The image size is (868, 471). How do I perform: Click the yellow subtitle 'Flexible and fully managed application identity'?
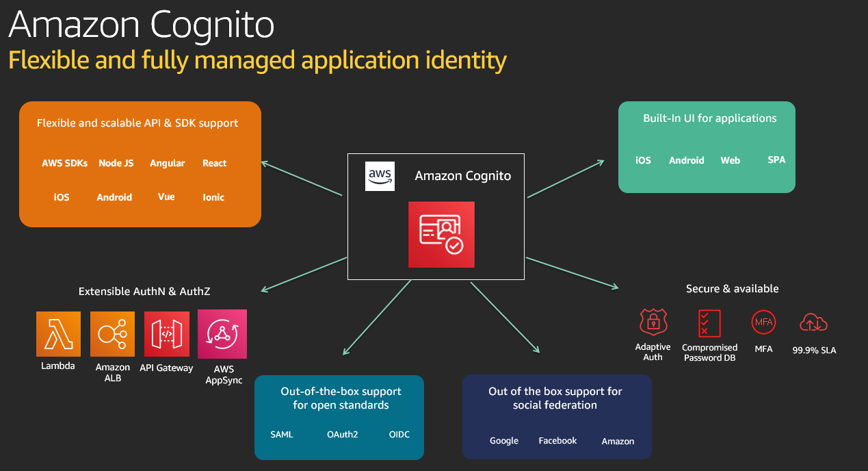point(257,60)
